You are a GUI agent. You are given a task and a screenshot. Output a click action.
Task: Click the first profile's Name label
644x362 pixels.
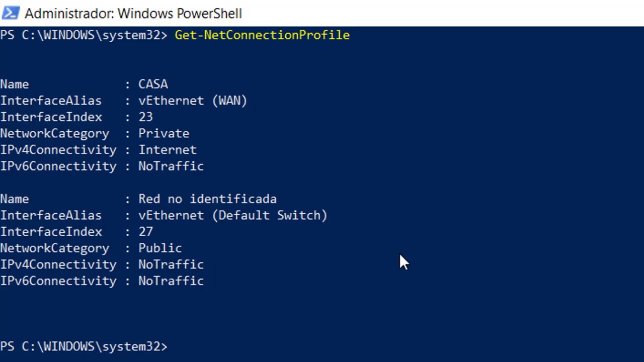[x=15, y=84]
